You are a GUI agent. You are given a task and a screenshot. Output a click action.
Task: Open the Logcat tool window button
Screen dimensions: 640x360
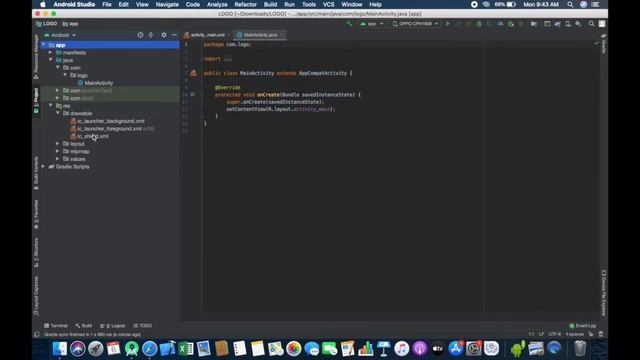click(x=113, y=326)
